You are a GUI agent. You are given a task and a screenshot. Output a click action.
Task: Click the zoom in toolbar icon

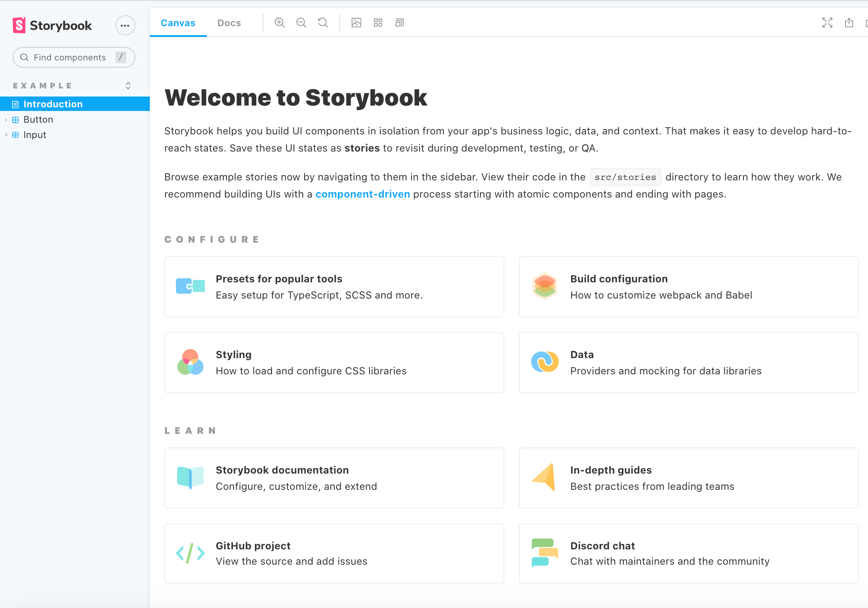pos(280,23)
